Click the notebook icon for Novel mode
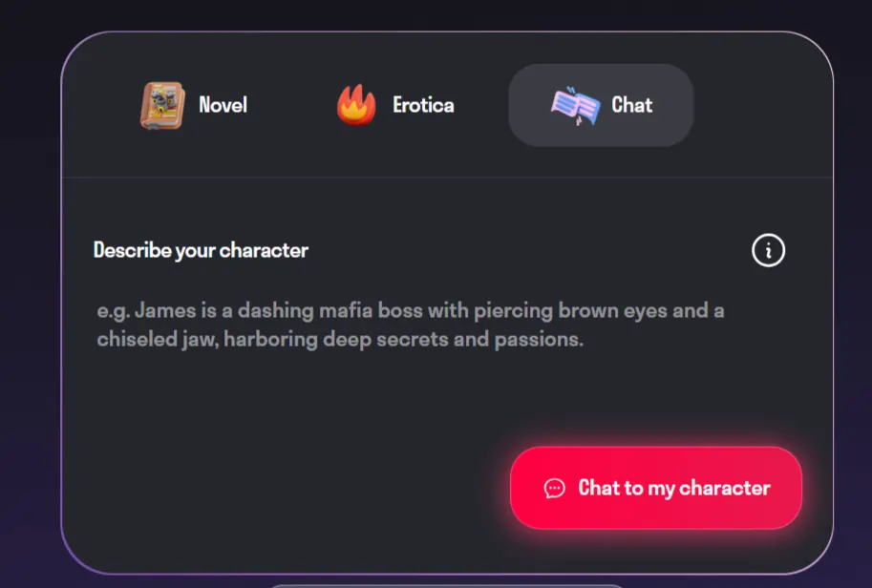Screen dimensions: 872x588 (161, 105)
